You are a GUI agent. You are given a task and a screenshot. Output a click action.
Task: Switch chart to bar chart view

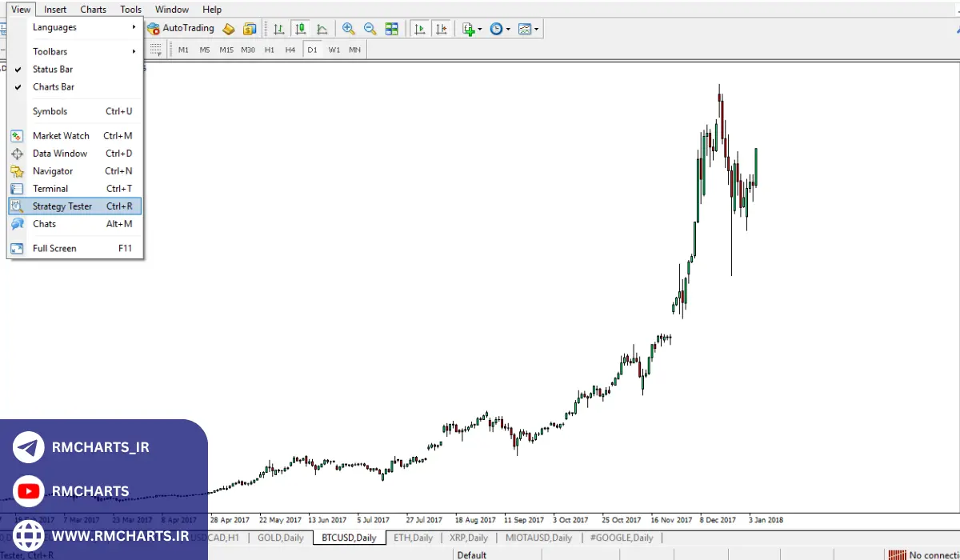(279, 29)
